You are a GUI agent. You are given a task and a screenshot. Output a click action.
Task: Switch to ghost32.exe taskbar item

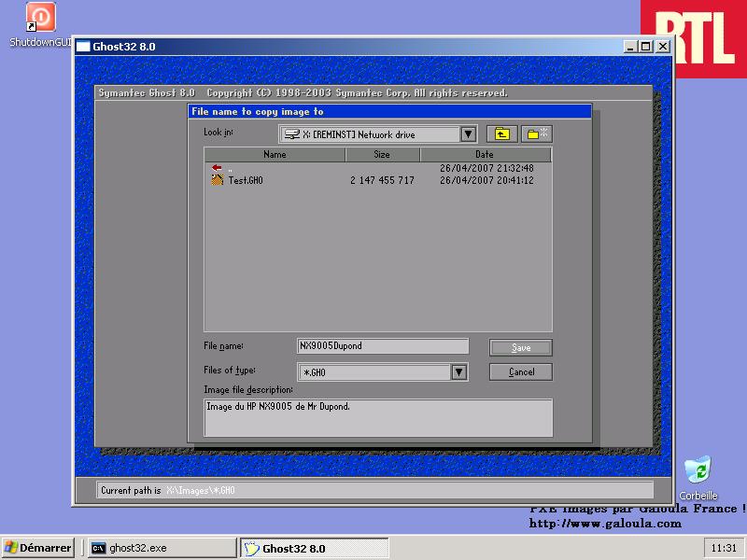point(160,548)
